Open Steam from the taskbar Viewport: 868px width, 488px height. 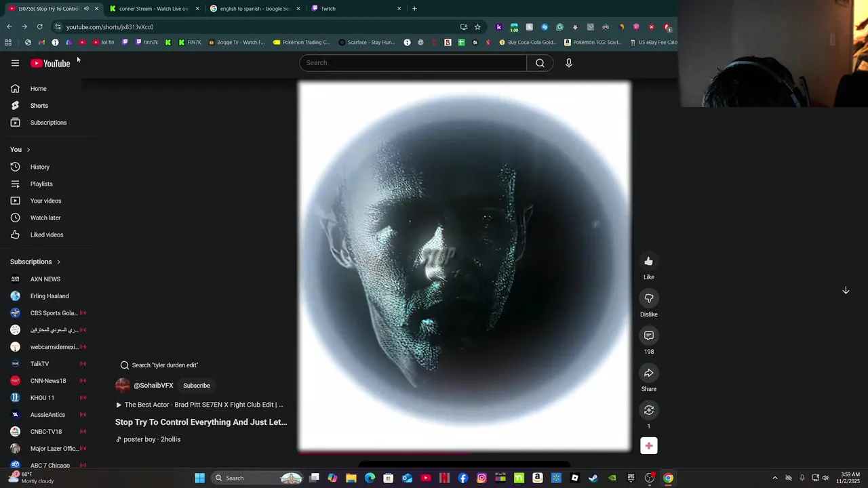point(593,479)
